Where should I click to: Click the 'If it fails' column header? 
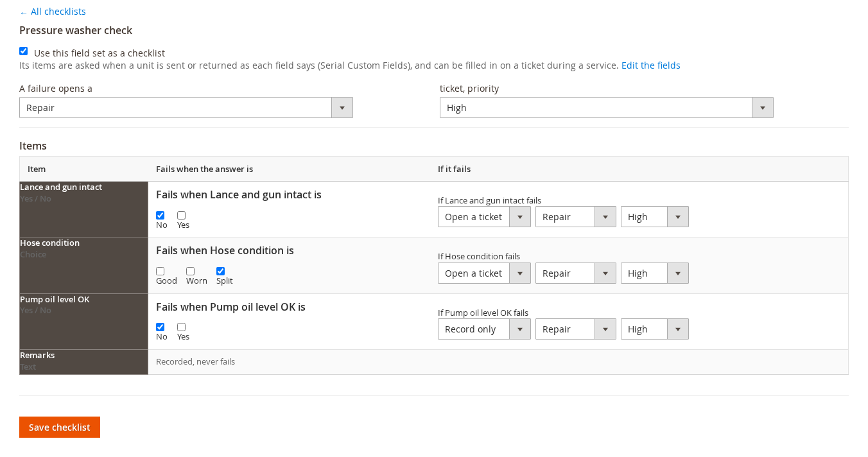coord(455,169)
